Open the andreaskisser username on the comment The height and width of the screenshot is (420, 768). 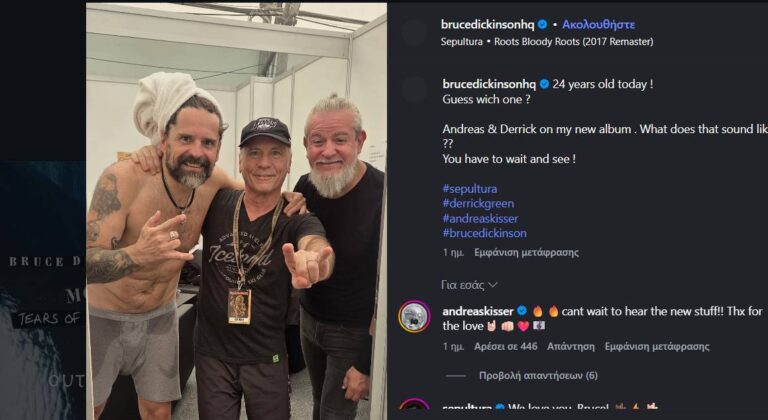pyautogui.click(x=478, y=311)
